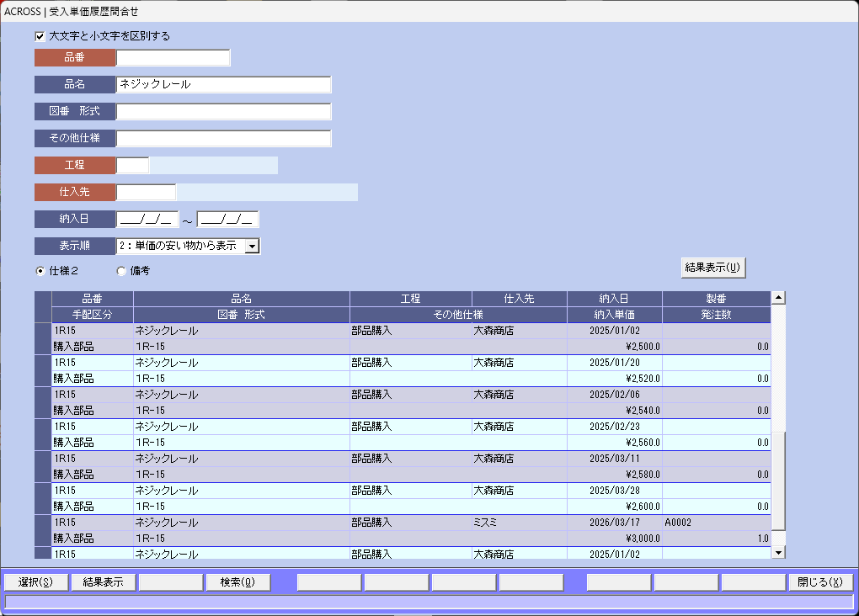Click the 納入日 end date field
Screen dimensions: 859x616
(227, 220)
